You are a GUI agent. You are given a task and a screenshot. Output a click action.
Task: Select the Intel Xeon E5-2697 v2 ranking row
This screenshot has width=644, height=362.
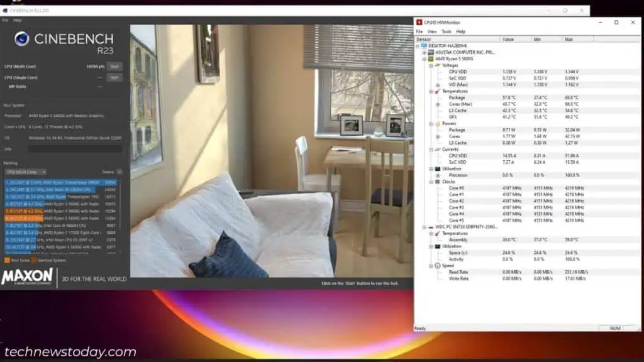61,239
